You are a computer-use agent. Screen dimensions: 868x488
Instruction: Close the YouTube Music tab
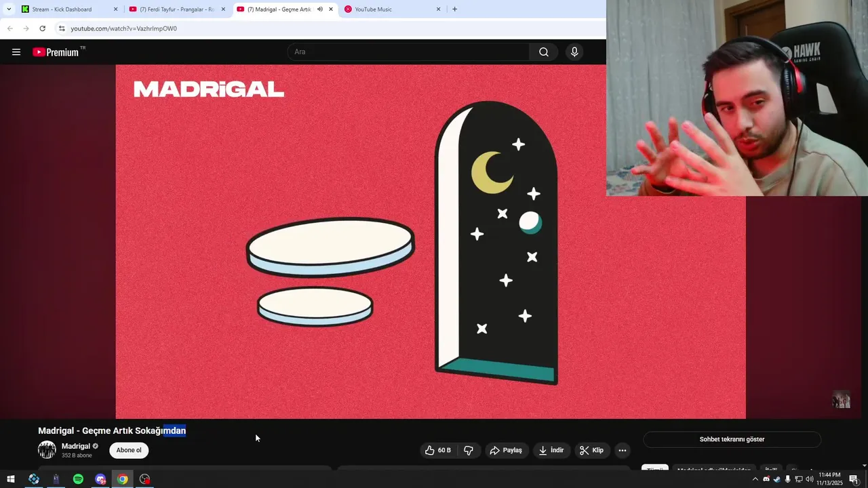click(438, 9)
